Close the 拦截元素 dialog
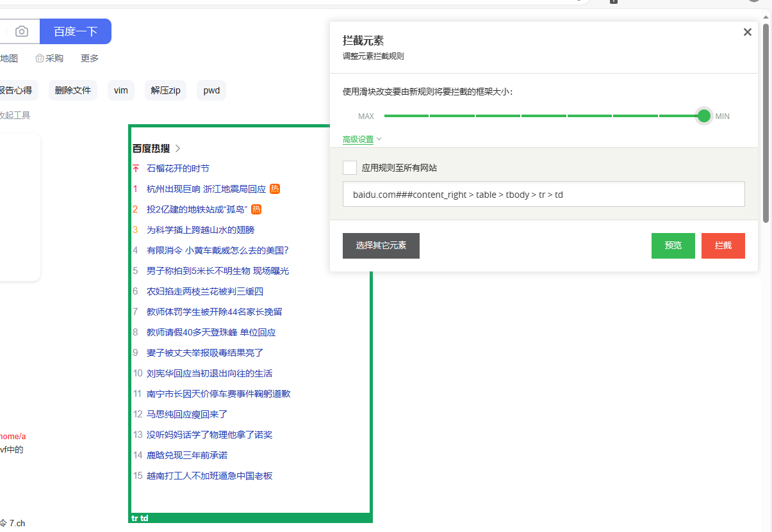 coord(747,32)
